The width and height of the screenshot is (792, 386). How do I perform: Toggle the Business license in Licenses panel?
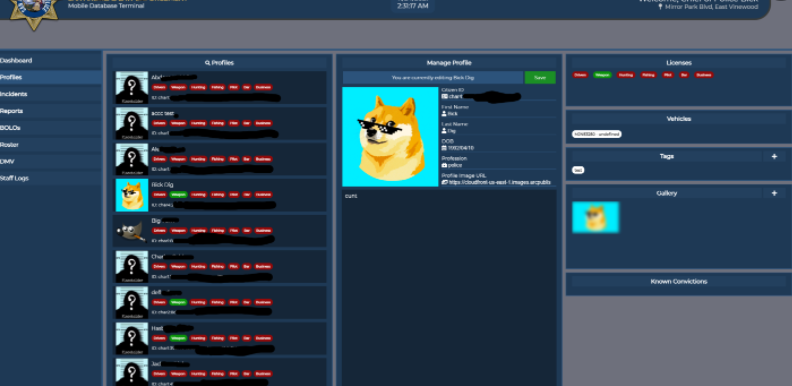tap(704, 75)
